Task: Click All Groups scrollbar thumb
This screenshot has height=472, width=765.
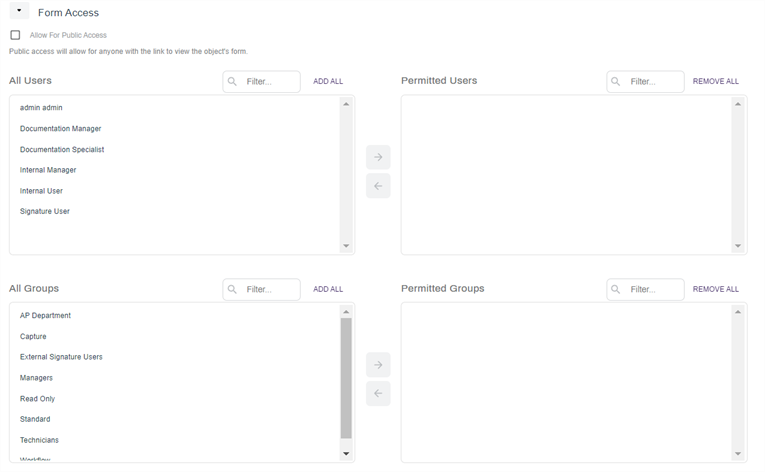Action: pos(346,378)
